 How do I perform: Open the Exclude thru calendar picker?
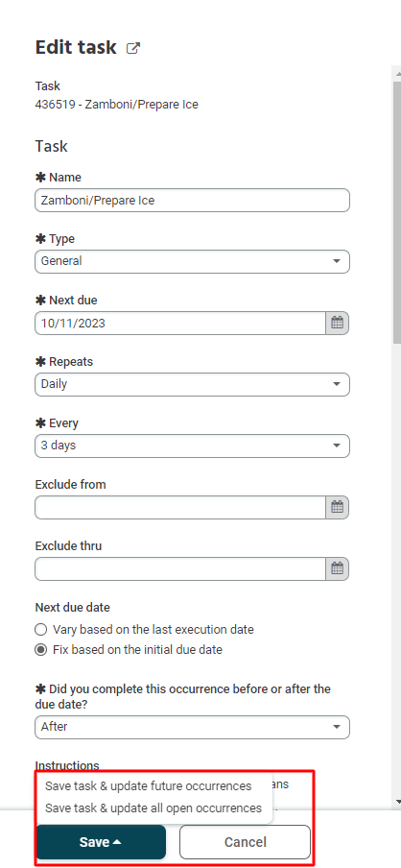[338, 568]
